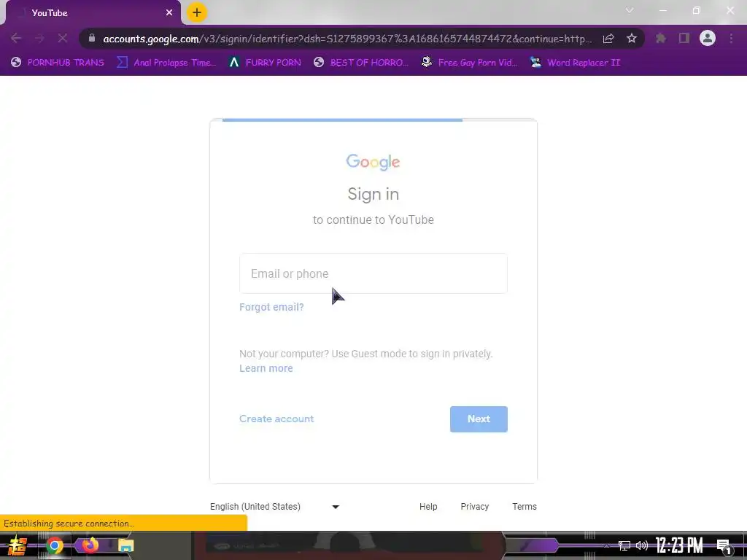
Task: Click the site lock icon
Action: [x=91, y=38]
